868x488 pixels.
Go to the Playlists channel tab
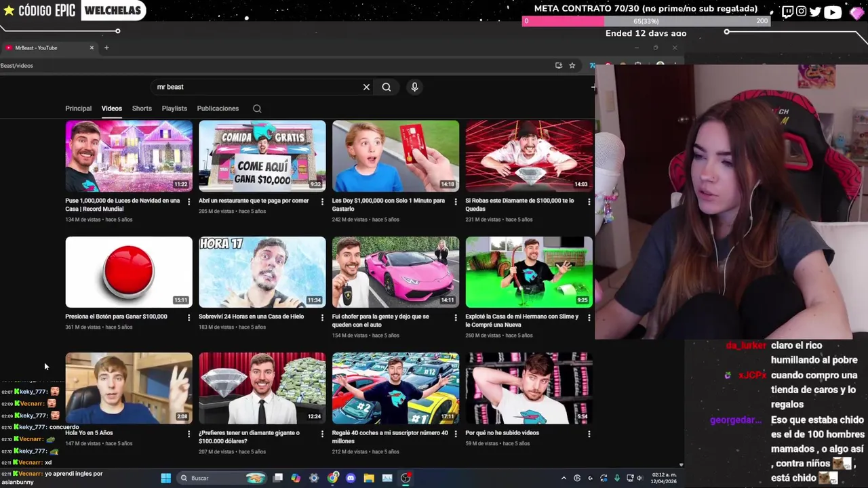click(174, 108)
